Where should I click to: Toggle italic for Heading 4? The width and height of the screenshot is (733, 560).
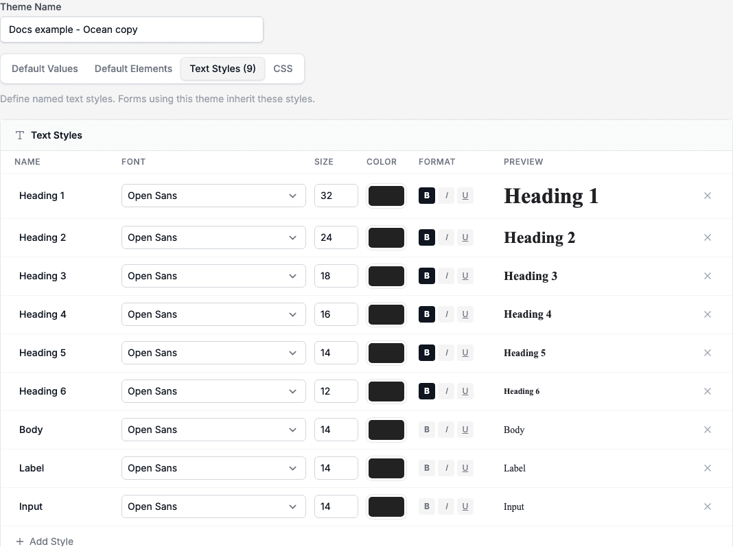(446, 314)
